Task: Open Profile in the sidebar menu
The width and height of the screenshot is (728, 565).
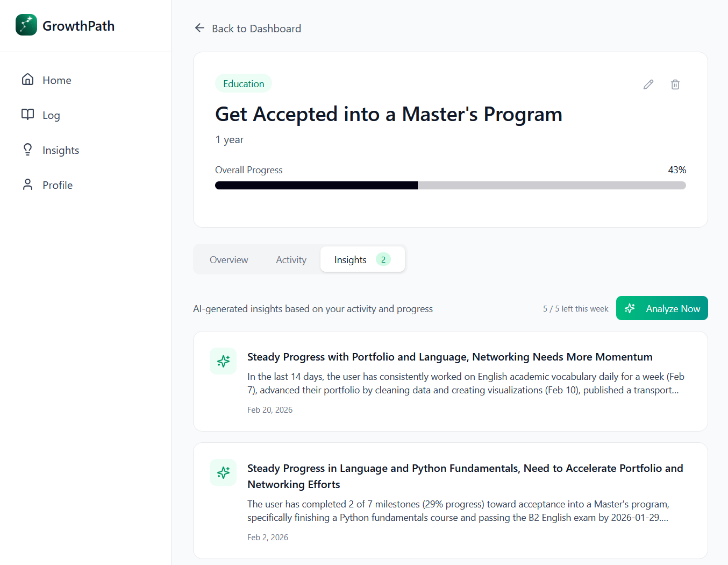Action: click(x=58, y=185)
